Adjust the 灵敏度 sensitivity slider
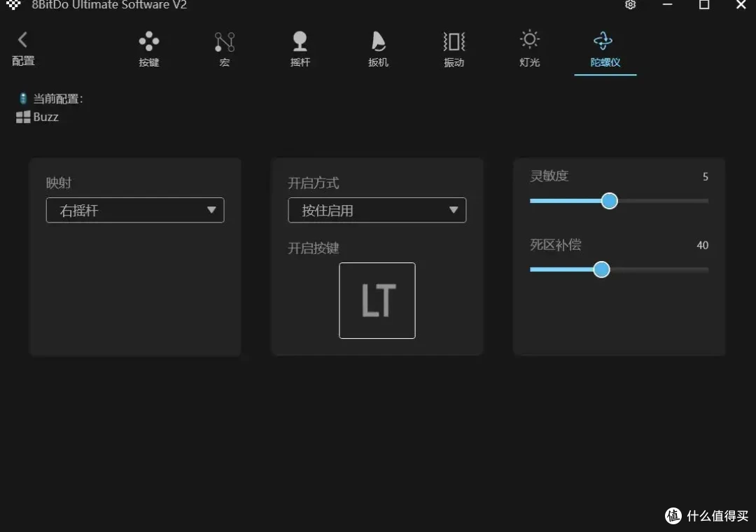756x532 pixels. click(610, 201)
